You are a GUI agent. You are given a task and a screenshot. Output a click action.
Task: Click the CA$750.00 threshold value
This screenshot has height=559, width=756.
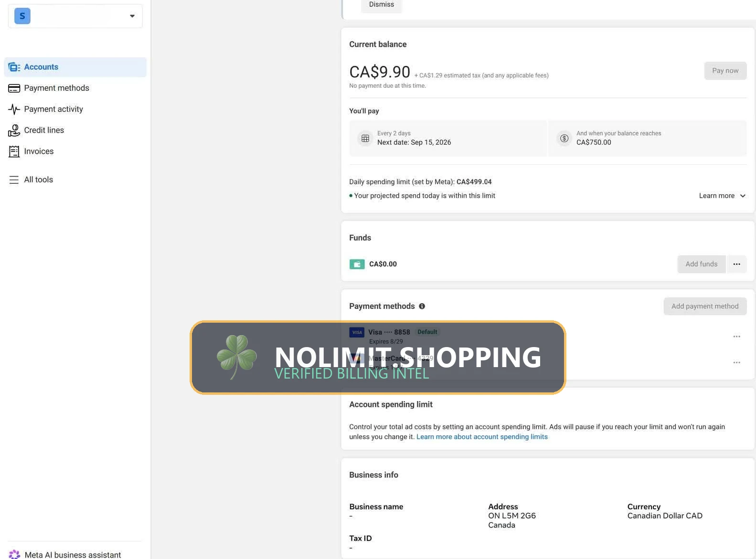click(x=594, y=142)
